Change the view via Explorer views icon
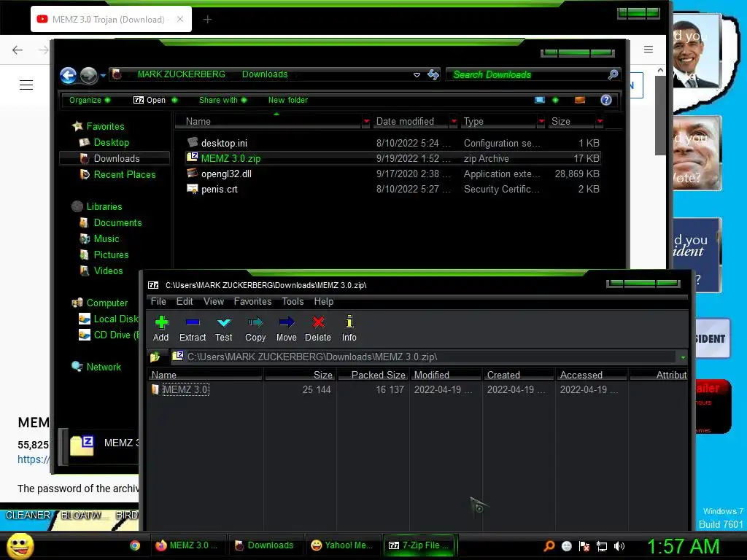Viewport: 747px width, 560px height. coord(540,100)
